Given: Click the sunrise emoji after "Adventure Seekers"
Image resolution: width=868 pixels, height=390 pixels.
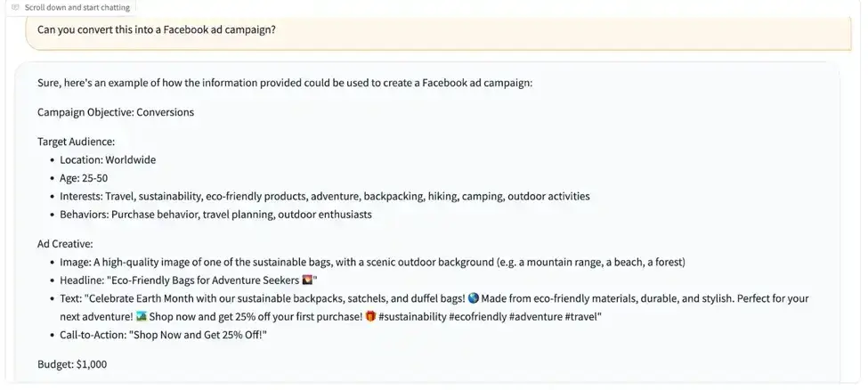Looking at the screenshot, I should click(308, 280).
